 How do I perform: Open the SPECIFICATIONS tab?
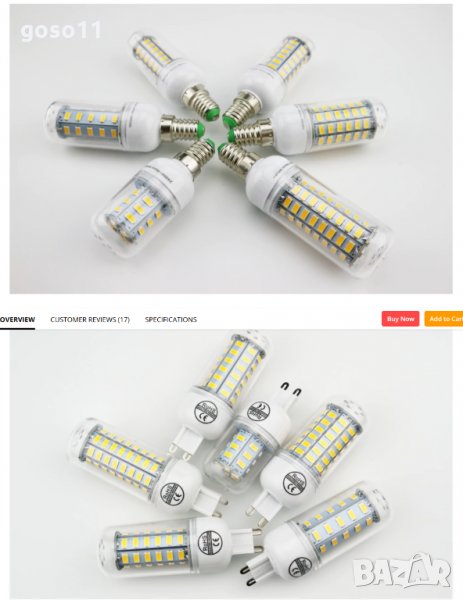(171, 319)
